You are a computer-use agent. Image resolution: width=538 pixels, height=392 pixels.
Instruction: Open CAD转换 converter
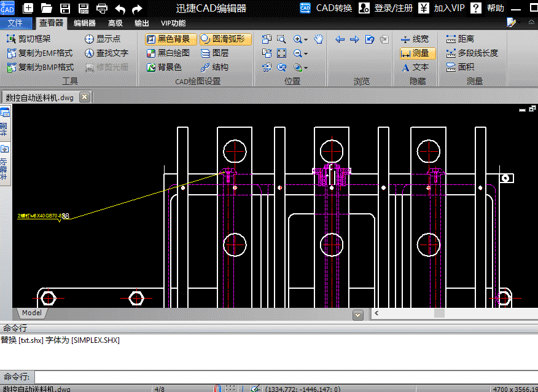click(x=326, y=8)
